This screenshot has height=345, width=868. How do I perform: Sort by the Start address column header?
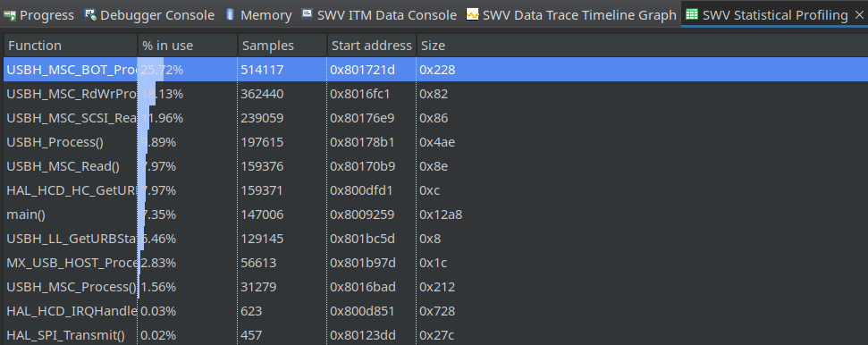coord(372,46)
